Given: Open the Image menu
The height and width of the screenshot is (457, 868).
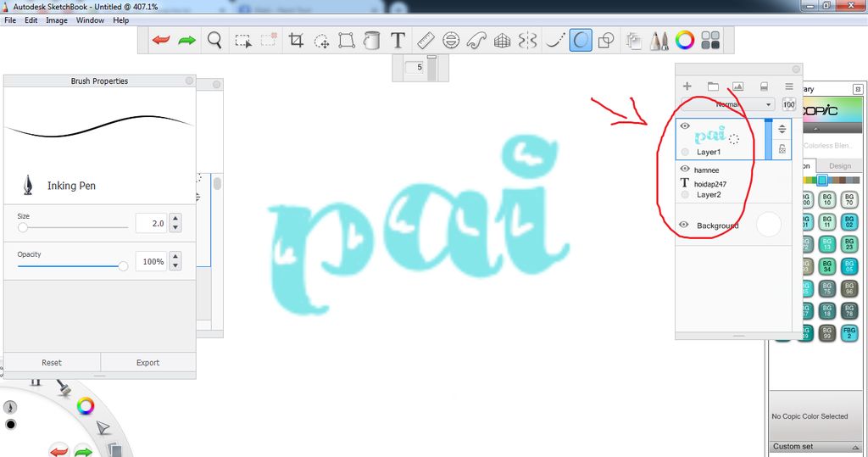Looking at the screenshot, I should click(57, 20).
